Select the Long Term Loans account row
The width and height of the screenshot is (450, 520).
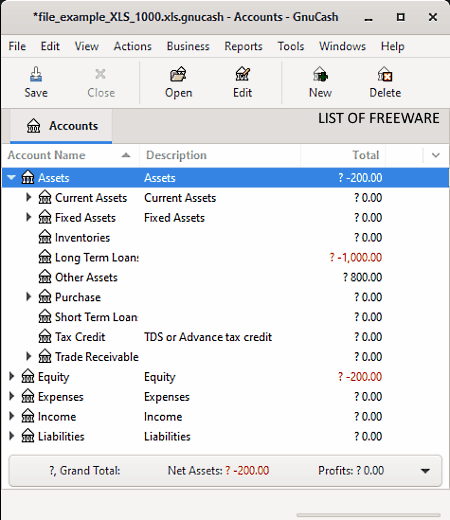(x=225, y=257)
